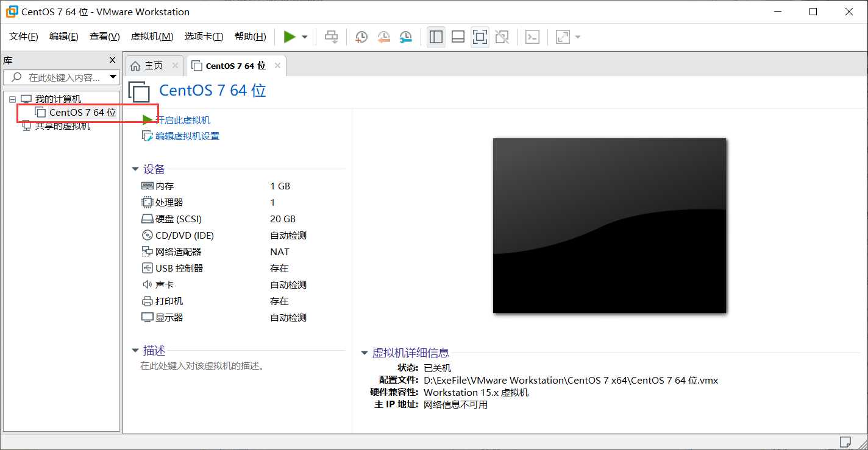The height and width of the screenshot is (450, 868).
Task: Click the black VM screen preview thumbnail
Action: click(610, 225)
